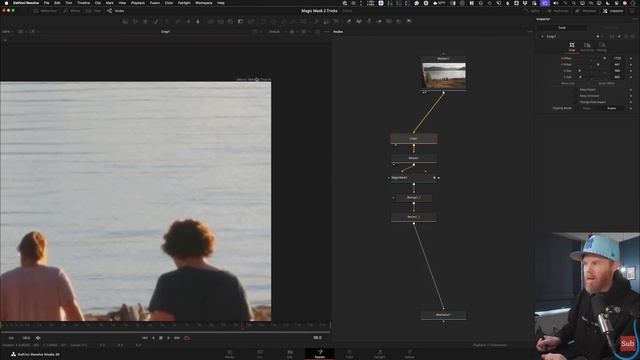Open the Crop1 Settings tab

pos(602,47)
